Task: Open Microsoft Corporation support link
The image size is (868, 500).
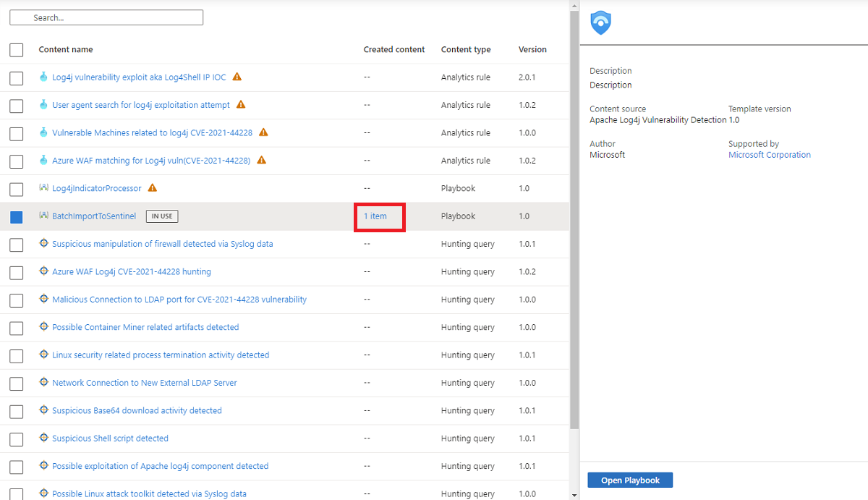Action: (770, 155)
